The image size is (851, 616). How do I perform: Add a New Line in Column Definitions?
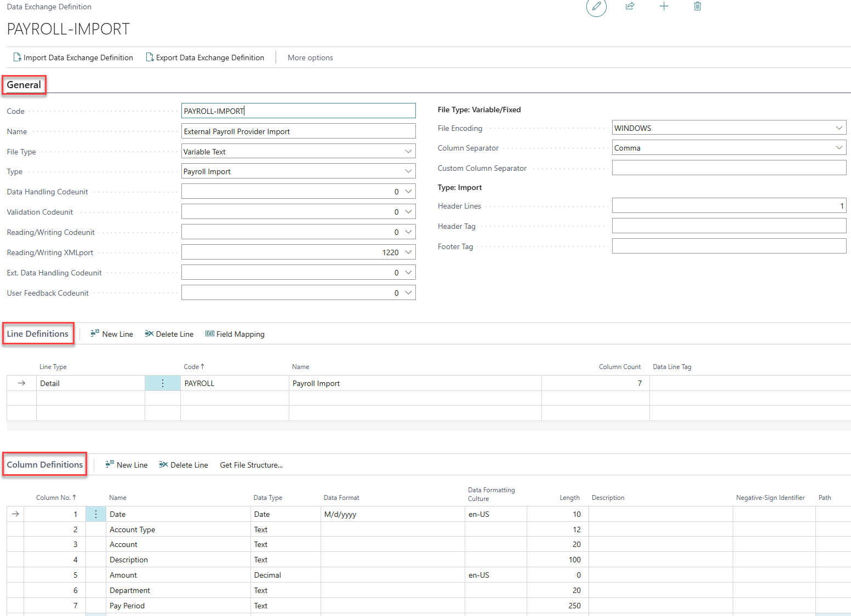126,464
